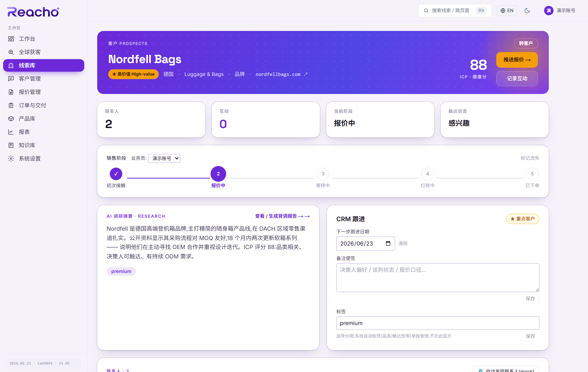Select stage 3 寄样中 marker
This screenshot has height=372, width=588.
click(323, 174)
